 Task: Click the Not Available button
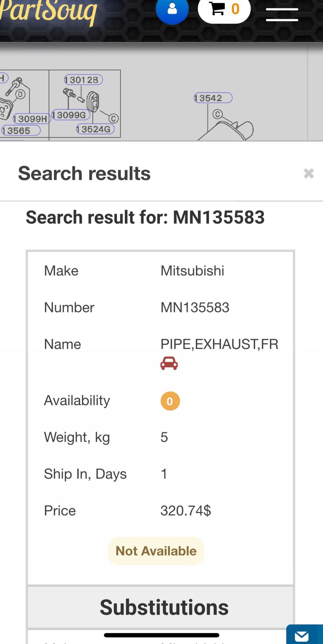pyautogui.click(x=156, y=551)
